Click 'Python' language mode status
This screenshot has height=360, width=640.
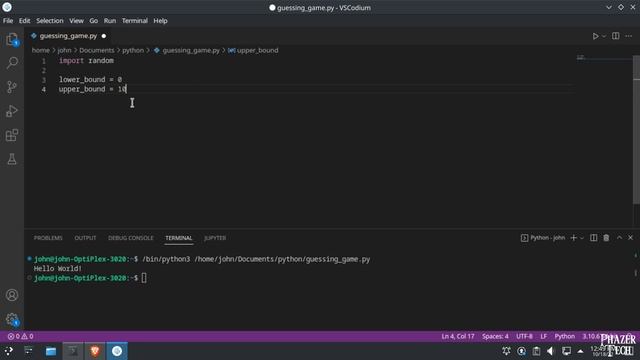(x=564, y=336)
